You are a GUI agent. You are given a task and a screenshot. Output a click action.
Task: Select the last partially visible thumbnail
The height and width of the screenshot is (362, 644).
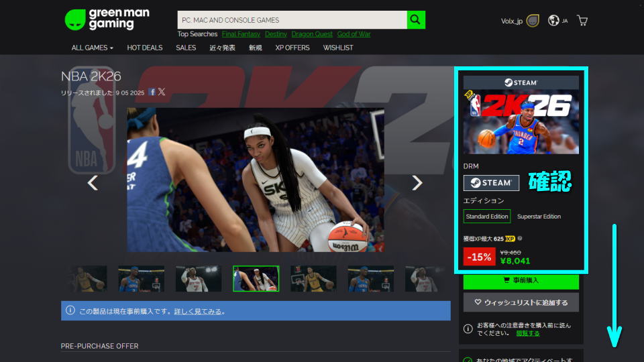tap(425, 279)
